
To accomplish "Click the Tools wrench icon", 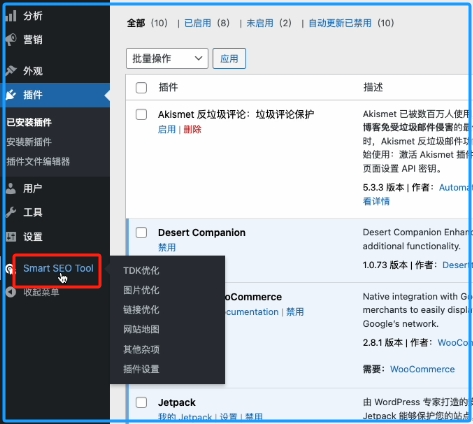I will [11, 212].
